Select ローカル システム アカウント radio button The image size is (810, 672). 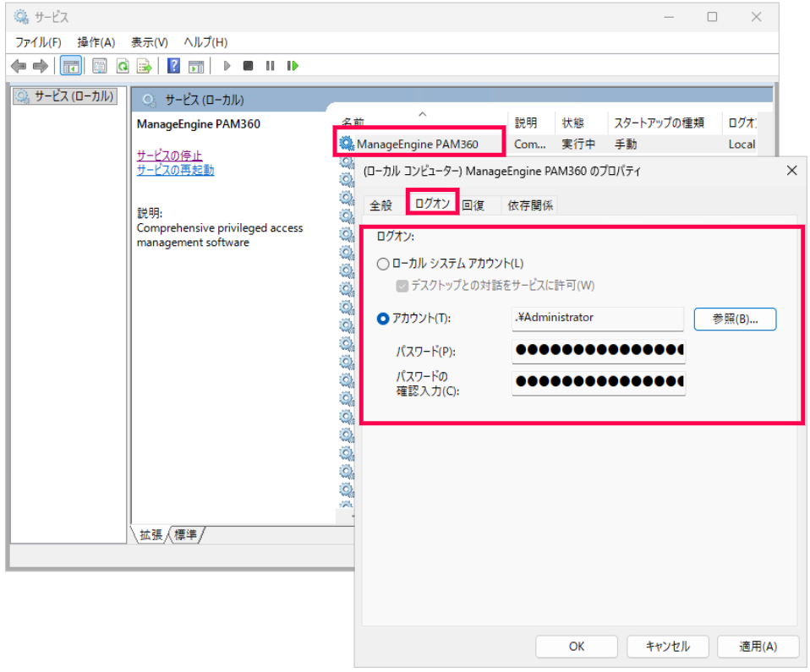[383, 264]
